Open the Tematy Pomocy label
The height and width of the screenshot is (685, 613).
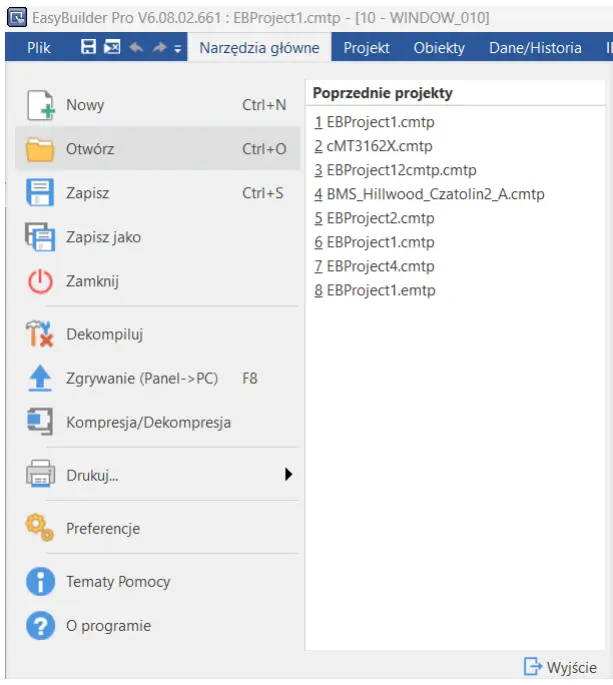click(x=118, y=582)
